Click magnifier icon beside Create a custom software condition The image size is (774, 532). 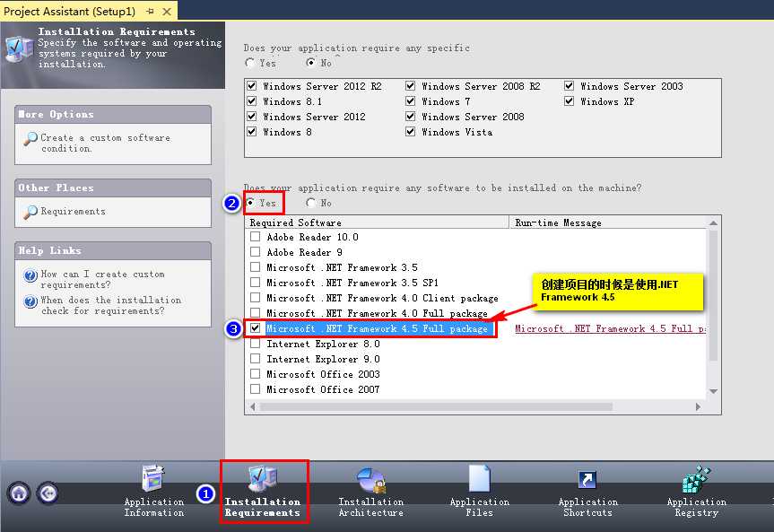pos(30,139)
